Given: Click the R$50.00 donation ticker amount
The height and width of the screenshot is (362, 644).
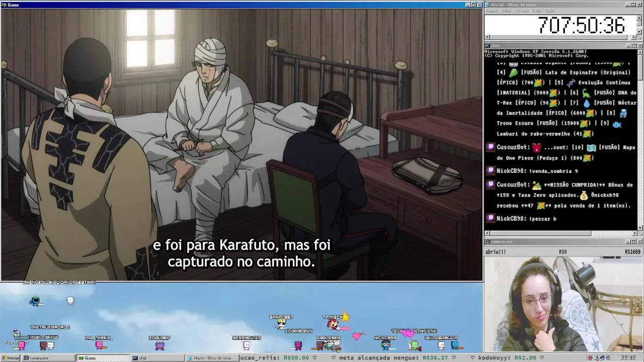Looking at the screenshot, I should click(x=296, y=358).
